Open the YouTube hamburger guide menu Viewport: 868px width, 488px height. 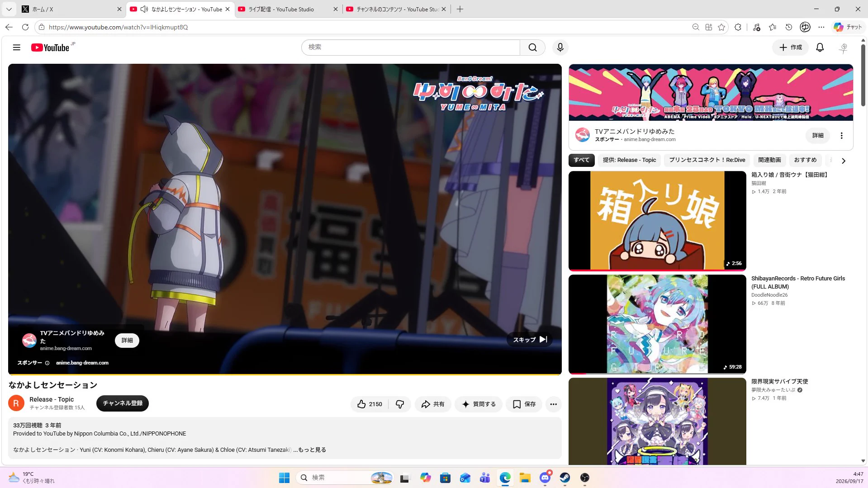(x=17, y=47)
